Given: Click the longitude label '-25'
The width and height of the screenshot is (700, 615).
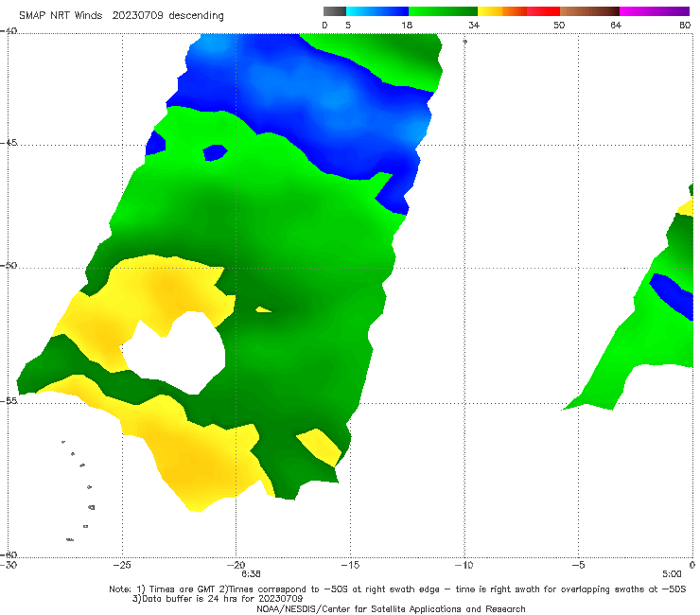Looking at the screenshot, I should [122, 565].
